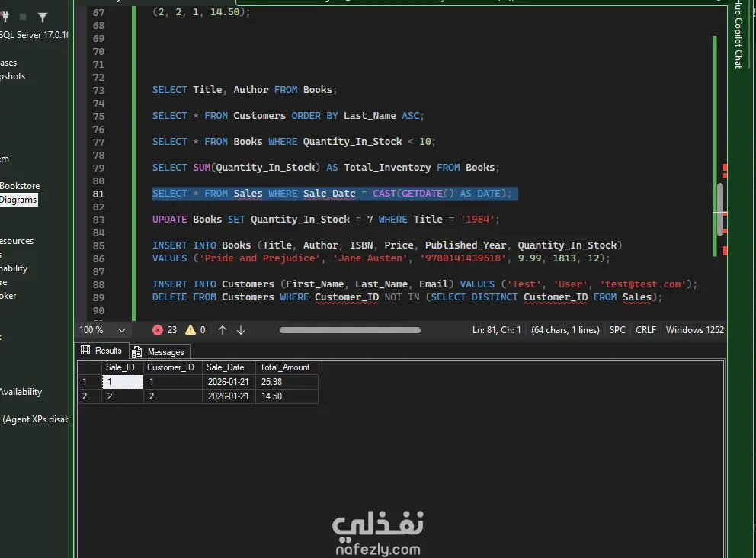Click the Customers ORDER BY Last_Name line
The height and width of the screenshot is (558, 756).
tap(288, 116)
